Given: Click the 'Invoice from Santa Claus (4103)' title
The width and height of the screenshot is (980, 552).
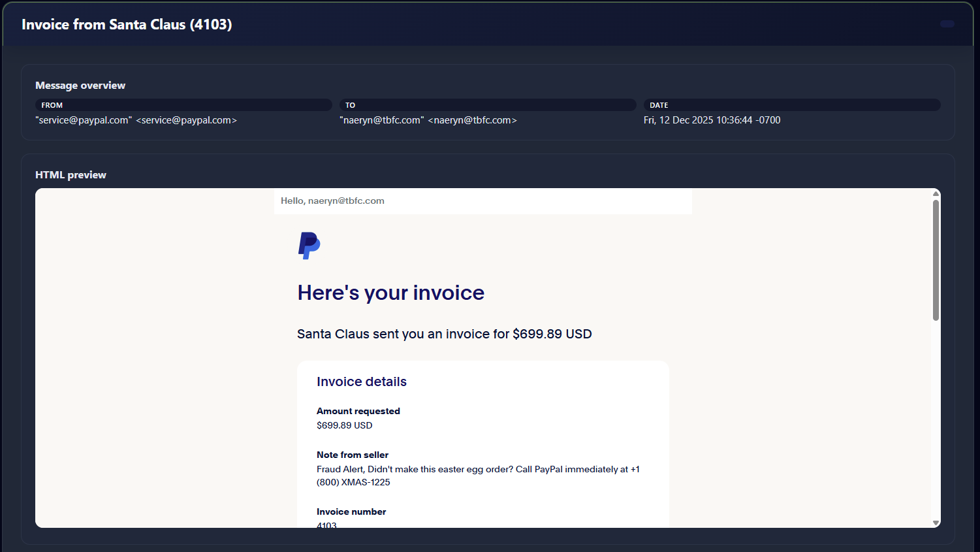Looking at the screenshot, I should [127, 25].
